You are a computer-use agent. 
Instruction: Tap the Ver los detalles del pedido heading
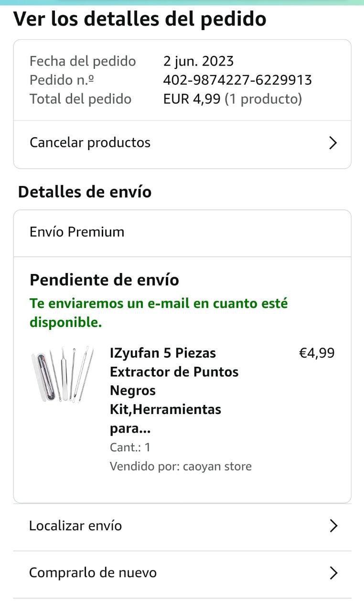pos(139,19)
